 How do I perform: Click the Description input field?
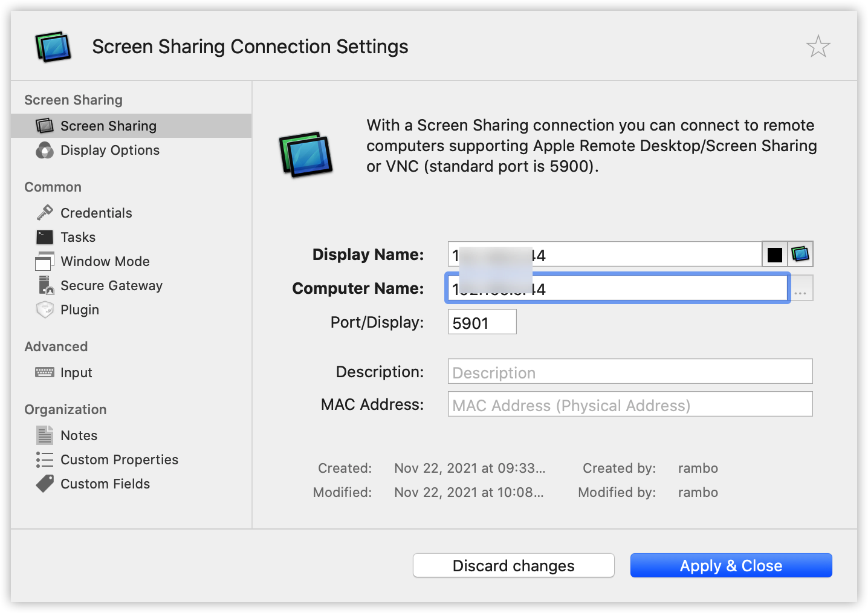pos(629,371)
